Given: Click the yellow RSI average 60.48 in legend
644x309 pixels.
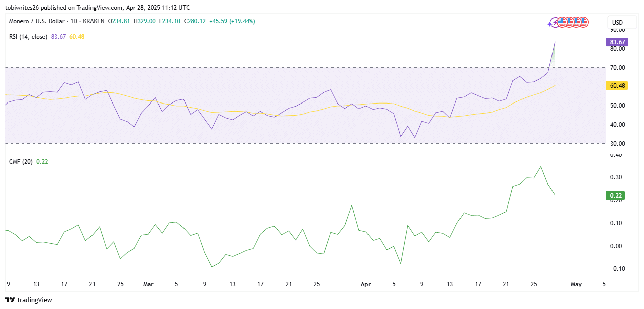Looking at the screenshot, I should (x=77, y=37).
